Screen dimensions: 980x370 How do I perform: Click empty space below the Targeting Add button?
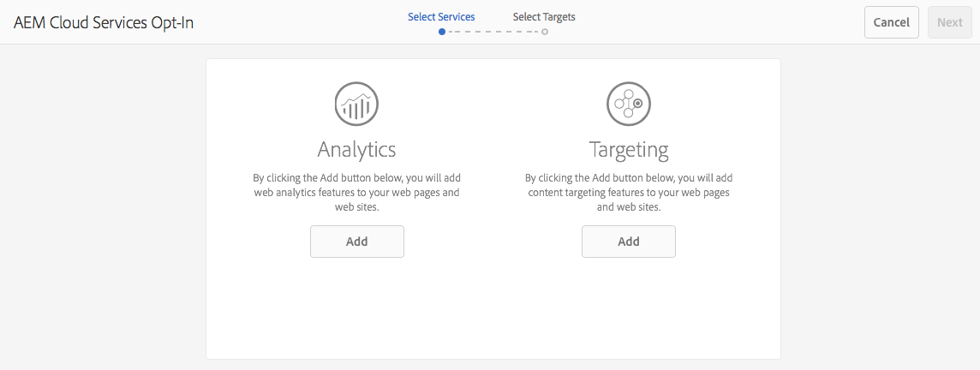point(629,308)
